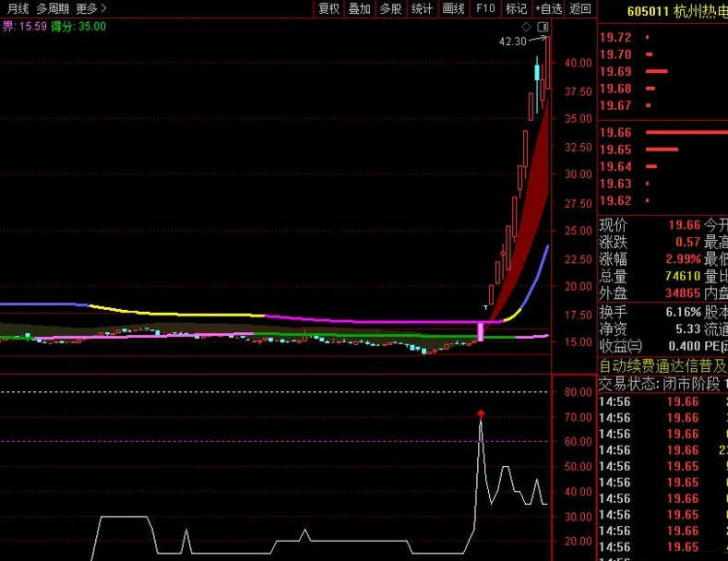This screenshot has height=561, width=728.
Task: Click the 返回 back button
Action: pyautogui.click(x=579, y=8)
